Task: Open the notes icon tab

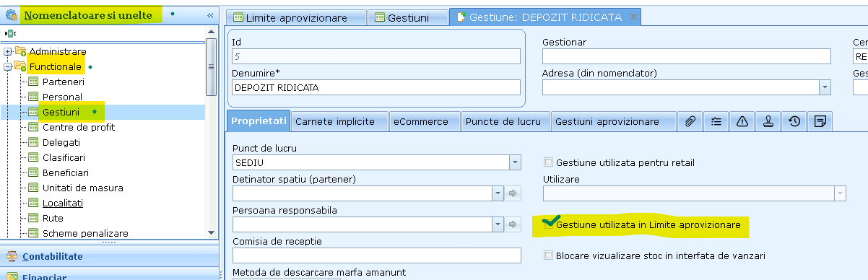Action: 820,121
